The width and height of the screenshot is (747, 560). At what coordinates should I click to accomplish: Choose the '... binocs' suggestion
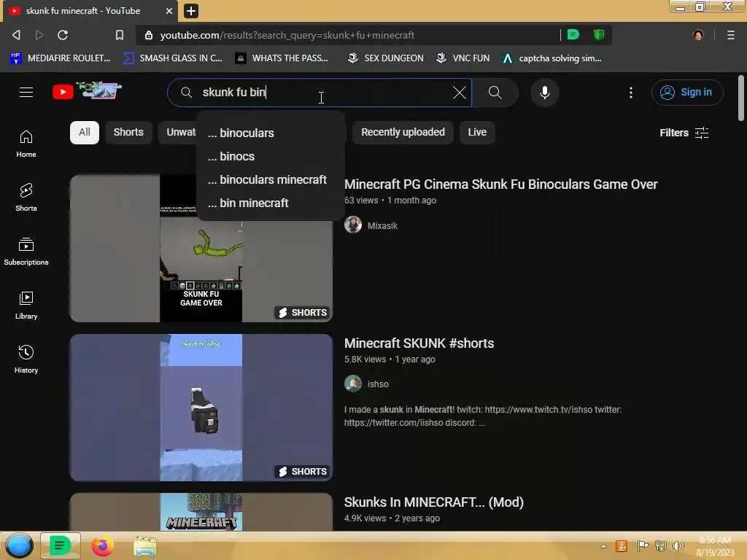pyautogui.click(x=270, y=156)
